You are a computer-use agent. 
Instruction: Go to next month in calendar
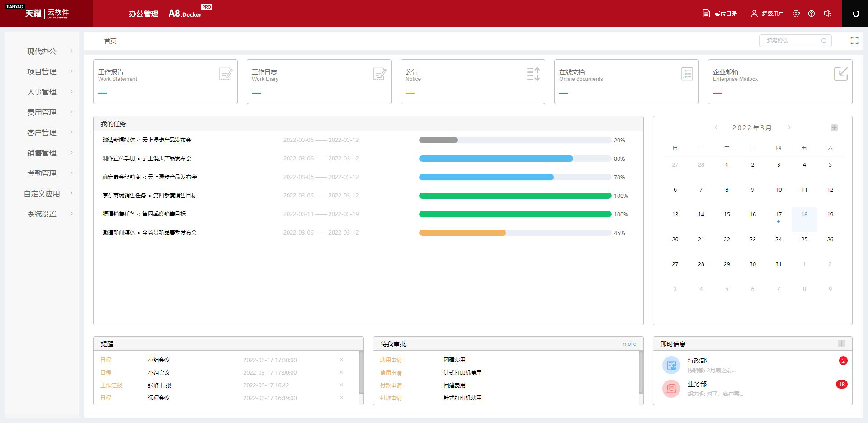789,127
